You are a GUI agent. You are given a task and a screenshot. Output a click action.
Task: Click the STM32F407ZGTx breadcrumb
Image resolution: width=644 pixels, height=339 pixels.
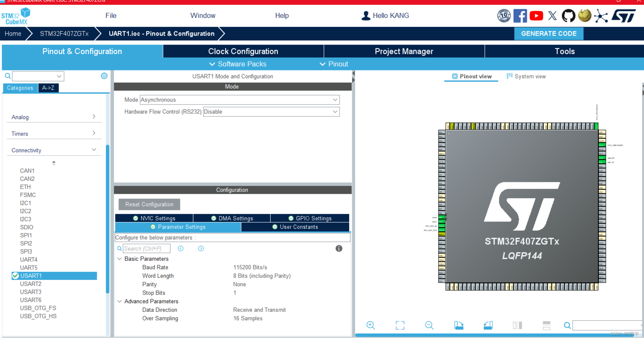[x=64, y=34]
